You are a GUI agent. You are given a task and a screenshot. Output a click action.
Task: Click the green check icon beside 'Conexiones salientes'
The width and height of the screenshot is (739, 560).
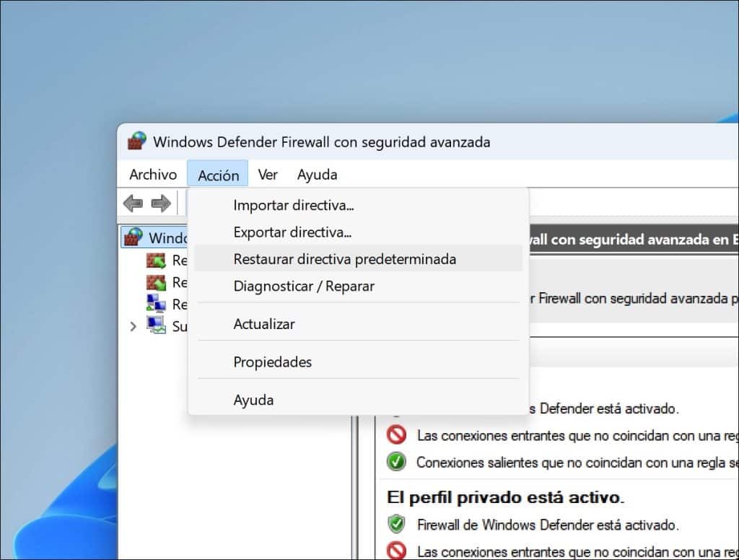pos(396,462)
